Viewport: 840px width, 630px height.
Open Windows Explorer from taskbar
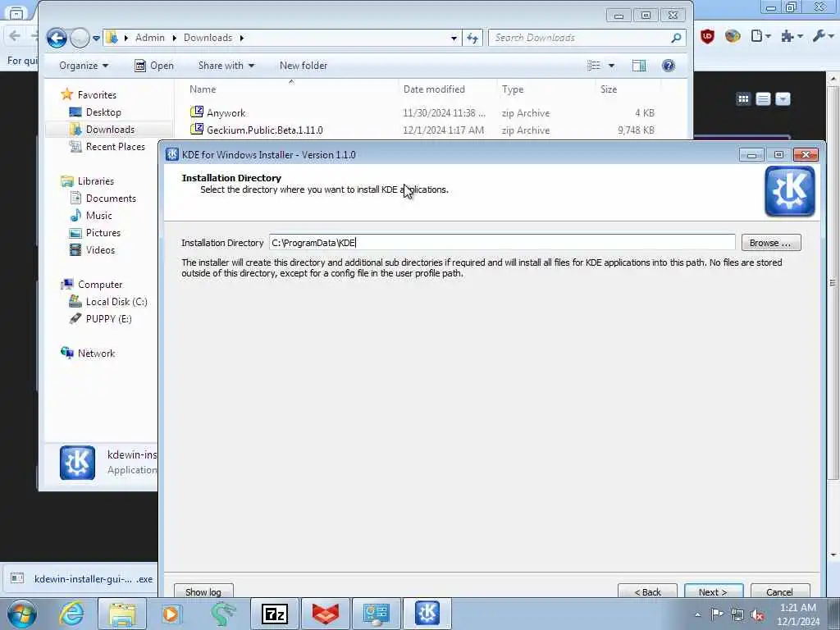[x=122, y=614]
